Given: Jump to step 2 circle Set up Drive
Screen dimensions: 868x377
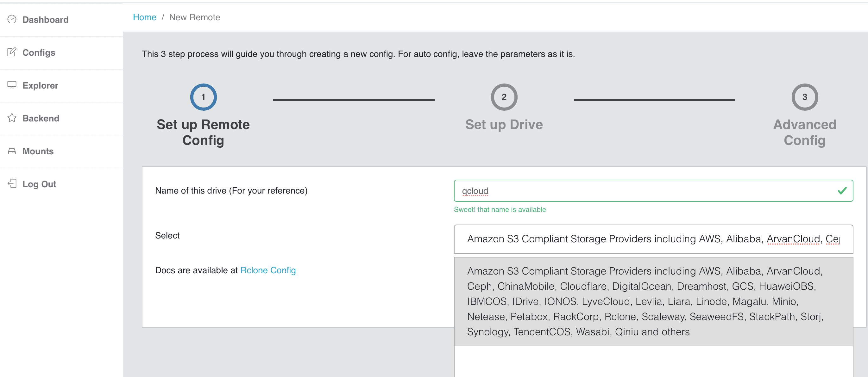Looking at the screenshot, I should coord(504,97).
